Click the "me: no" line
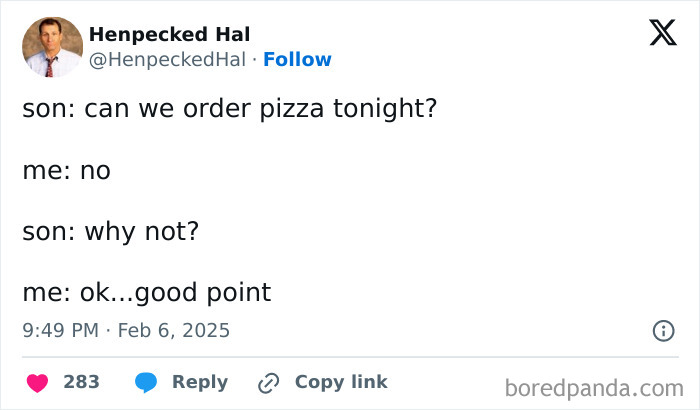 (66, 171)
